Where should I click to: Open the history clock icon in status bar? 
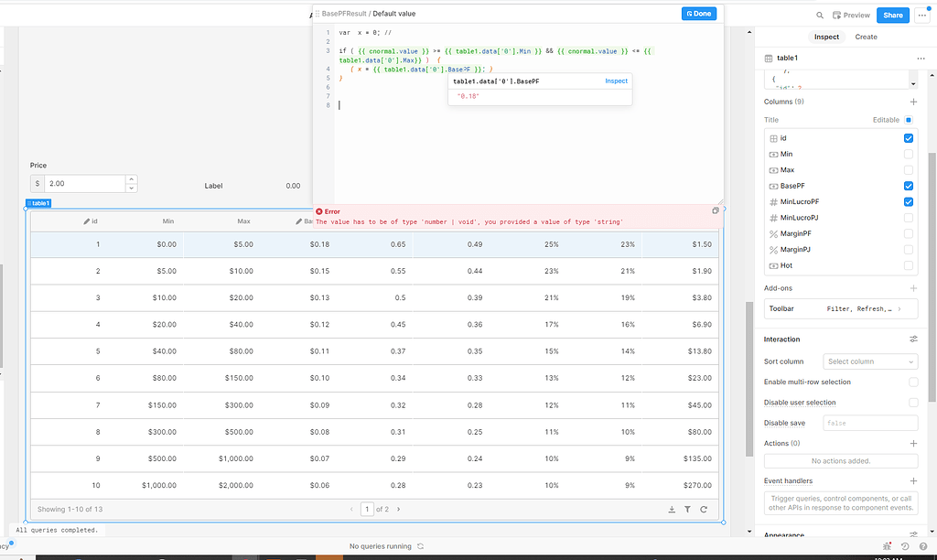[905, 546]
